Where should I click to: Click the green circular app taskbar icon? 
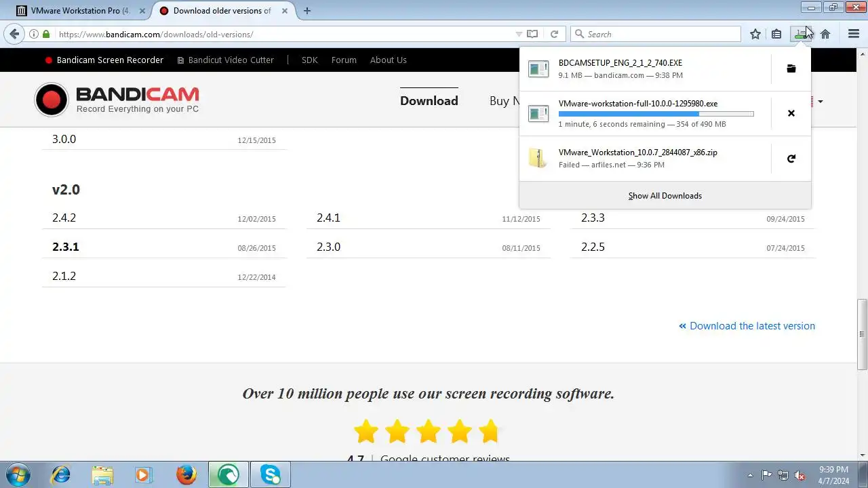pyautogui.click(x=229, y=474)
